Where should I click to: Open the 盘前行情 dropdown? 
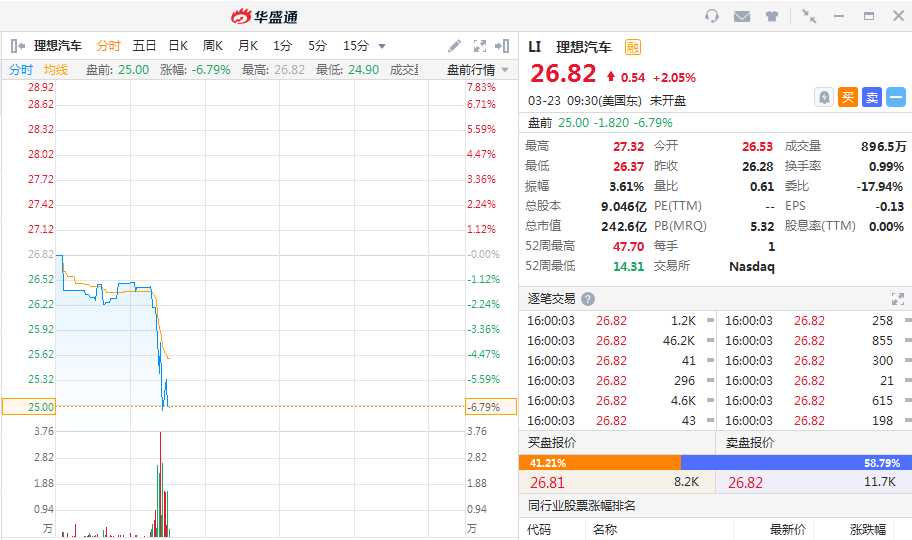(x=478, y=70)
